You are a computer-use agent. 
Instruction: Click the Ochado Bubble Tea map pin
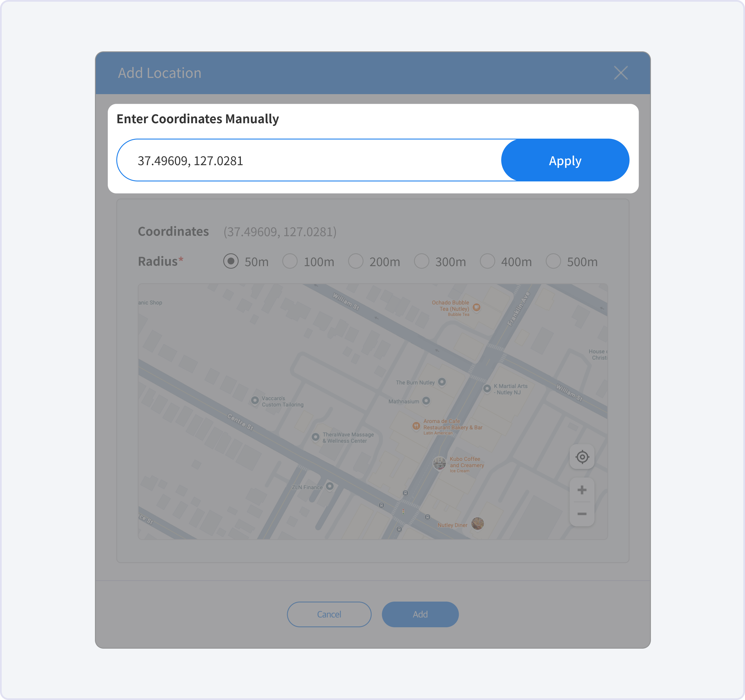coord(476,307)
